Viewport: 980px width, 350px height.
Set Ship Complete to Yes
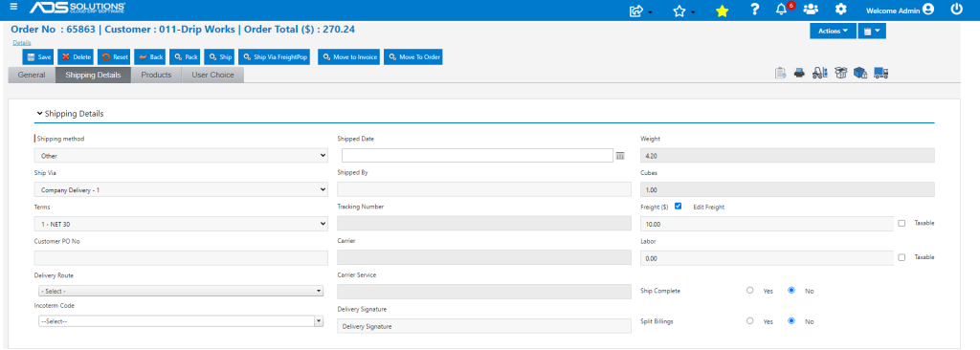[750, 290]
